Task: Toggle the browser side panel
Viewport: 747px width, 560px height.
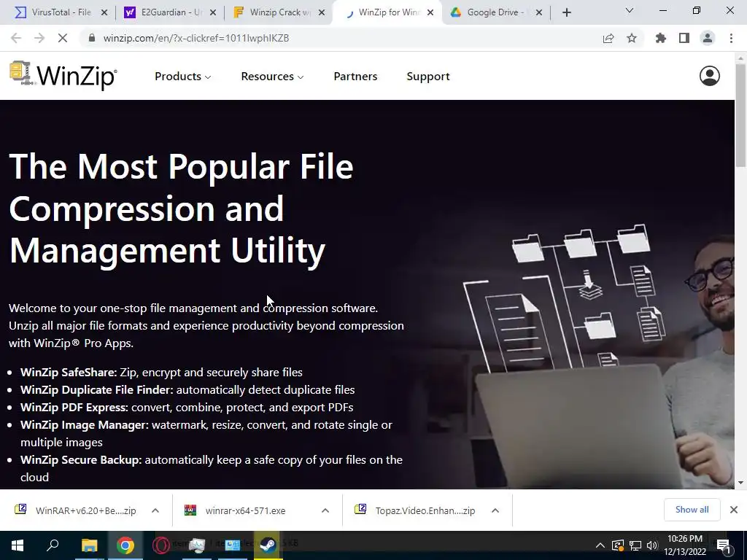Action: tap(684, 38)
